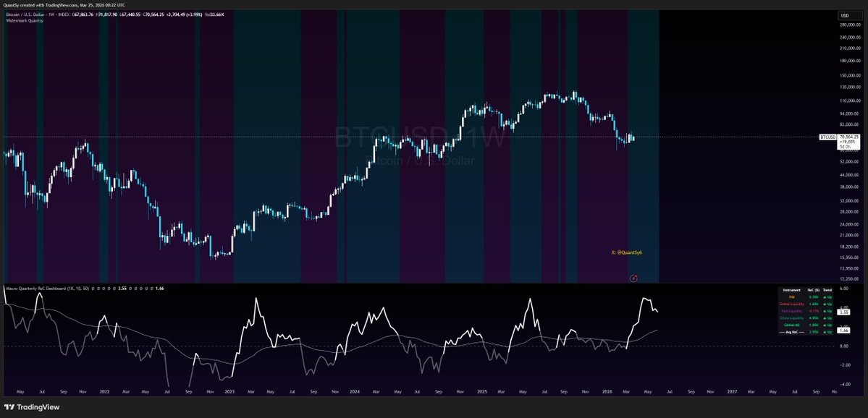Click the 240,000.00 price axis label

point(851,38)
